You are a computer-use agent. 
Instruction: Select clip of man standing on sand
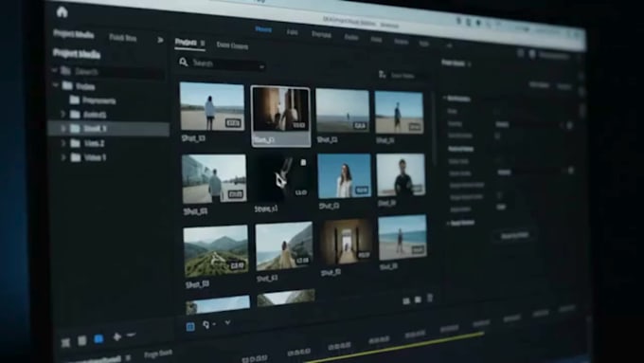tap(400, 112)
